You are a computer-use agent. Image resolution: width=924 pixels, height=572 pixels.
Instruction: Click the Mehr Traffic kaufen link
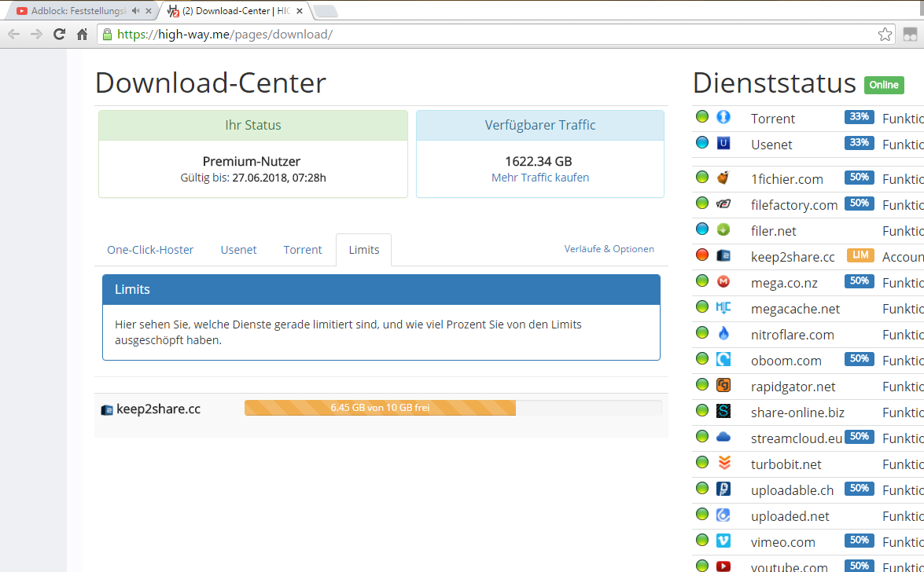(539, 178)
